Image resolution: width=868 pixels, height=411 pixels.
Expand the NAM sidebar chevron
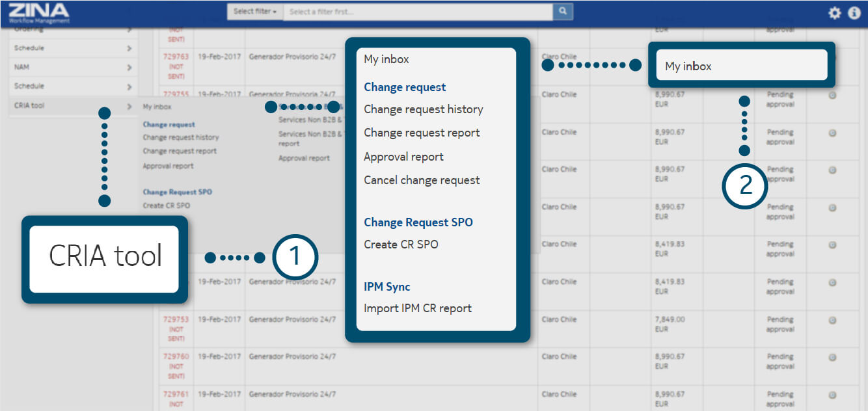pyautogui.click(x=129, y=68)
